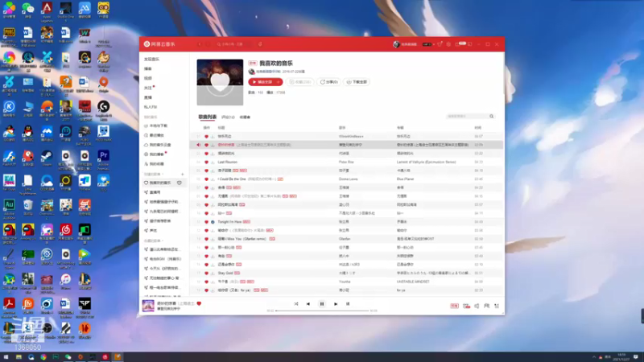Open the listen together icon
The width and height of the screenshot is (644, 362).
coord(487,306)
